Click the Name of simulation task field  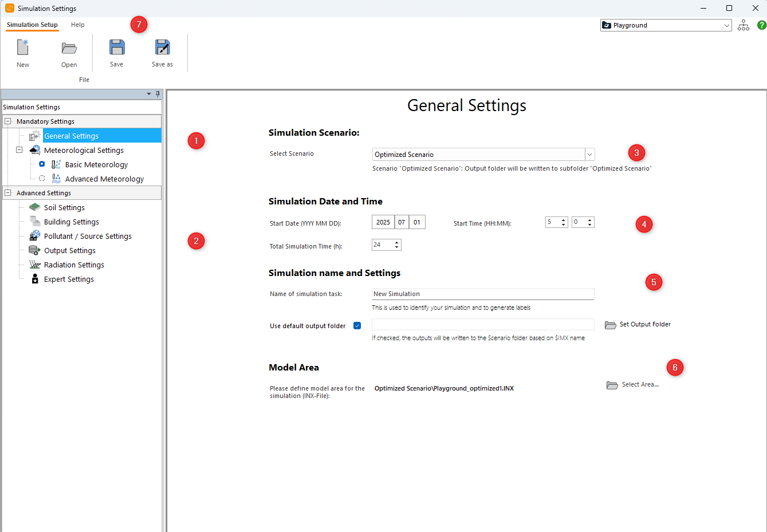(x=482, y=294)
